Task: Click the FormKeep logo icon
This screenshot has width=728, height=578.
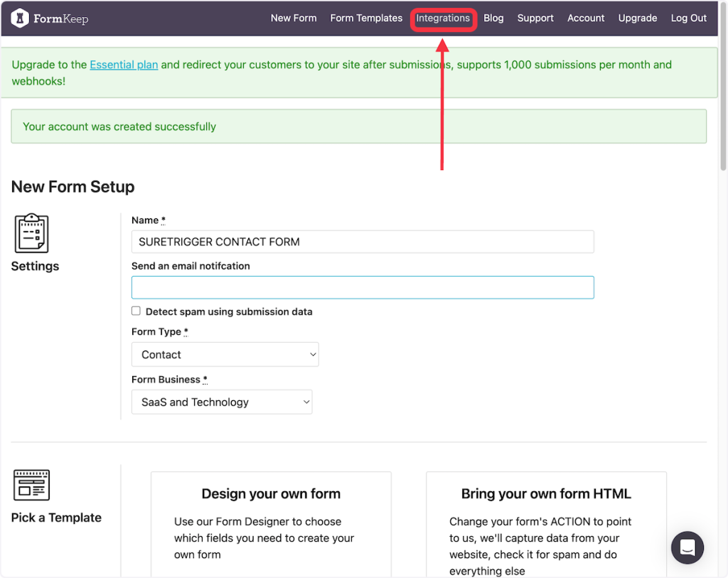Action: point(20,18)
